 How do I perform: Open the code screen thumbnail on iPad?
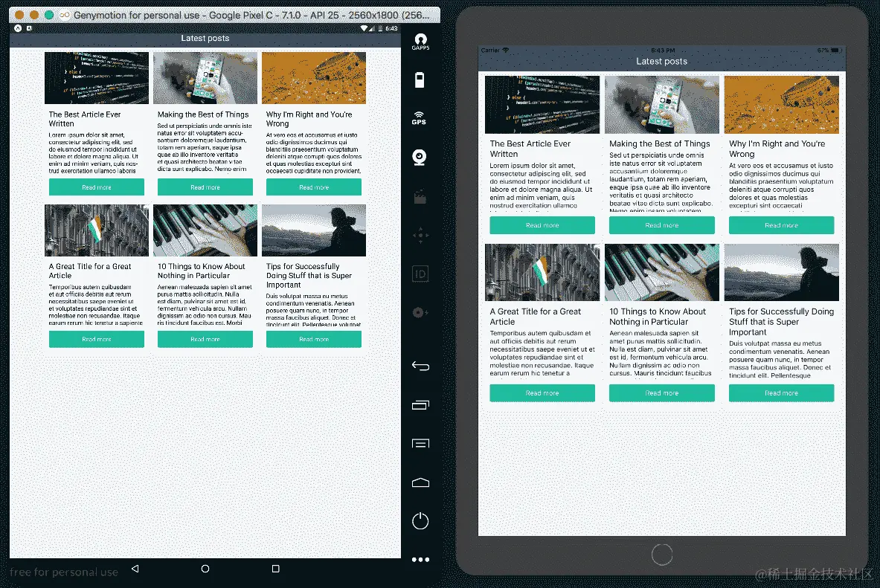click(x=542, y=104)
